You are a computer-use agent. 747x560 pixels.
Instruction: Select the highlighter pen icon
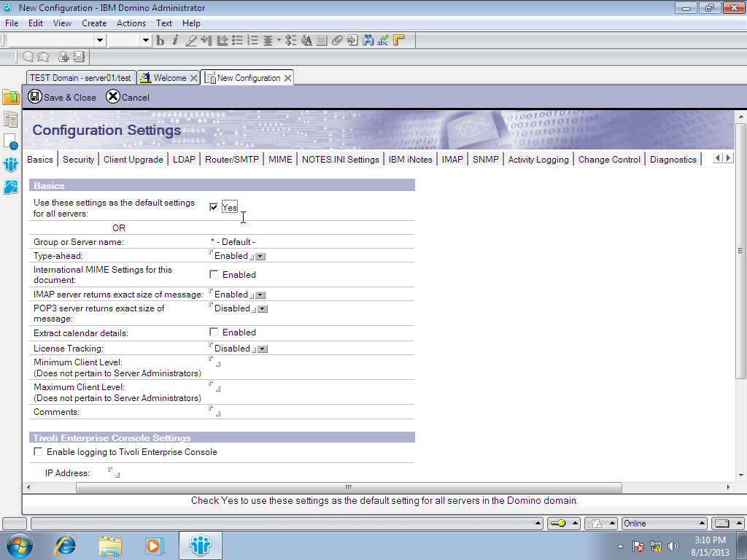coord(190,41)
